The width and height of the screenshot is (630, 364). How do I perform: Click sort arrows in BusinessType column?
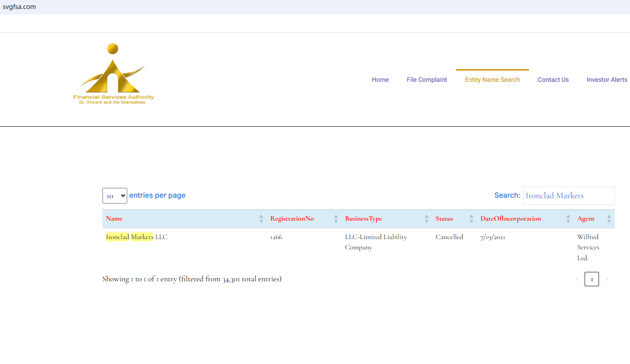(426, 219)
